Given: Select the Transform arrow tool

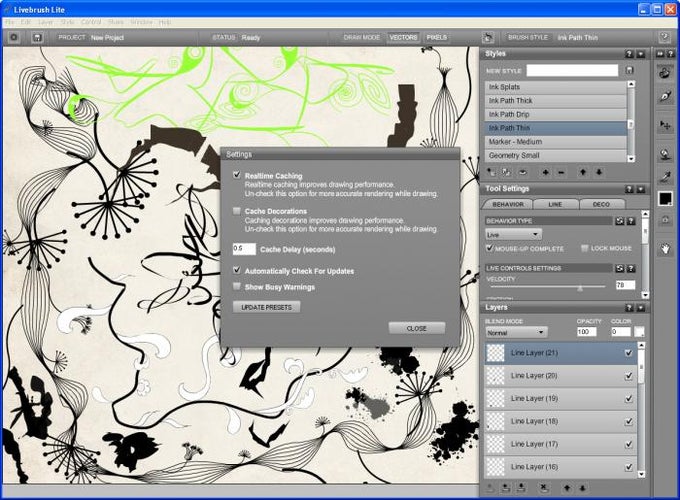Looking at the screenshot, I should click(665, 125).
